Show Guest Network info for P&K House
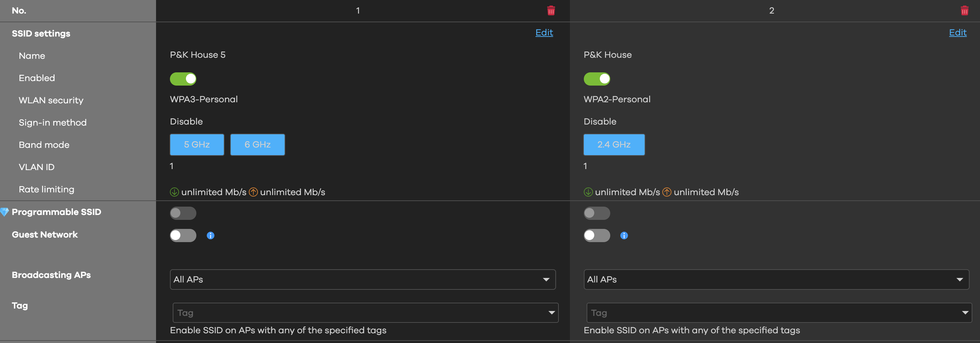This screenshot has width=980, height=343. 624,236
